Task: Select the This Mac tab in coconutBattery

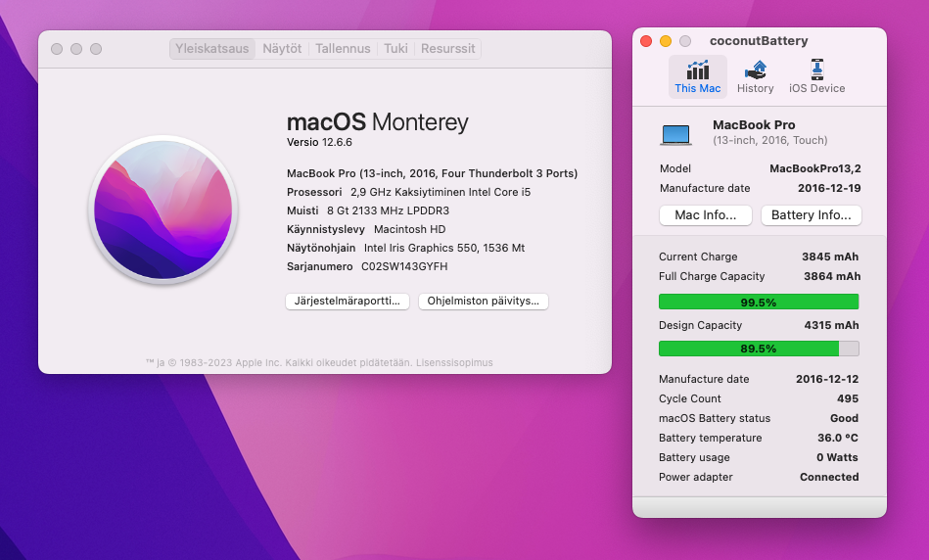Action: click(x=697, y=77)
